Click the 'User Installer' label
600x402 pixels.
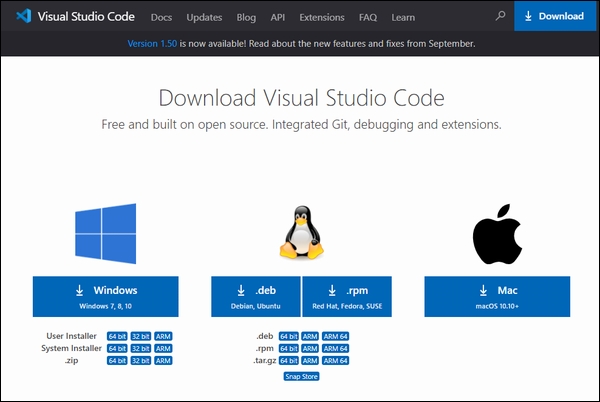pyautogui.click(x=71, y=336)
